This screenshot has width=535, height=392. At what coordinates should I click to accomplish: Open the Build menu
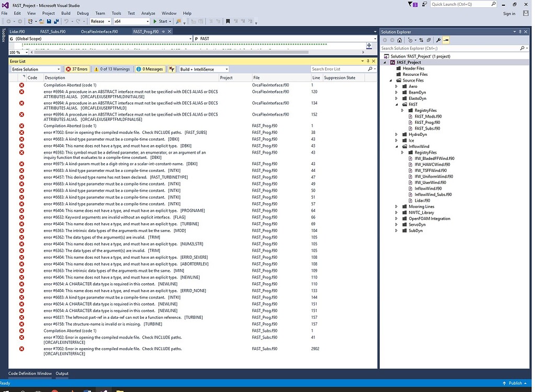(65, 13)
